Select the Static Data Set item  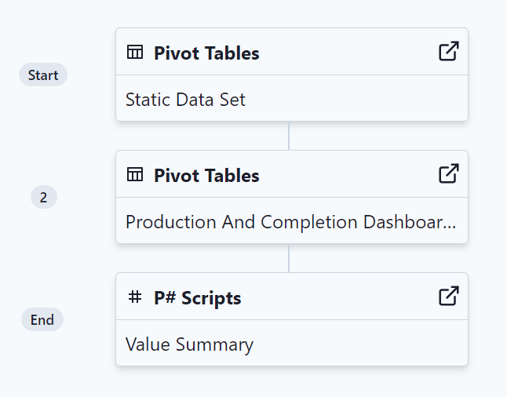pyautogui.click(x=185, y=99)
